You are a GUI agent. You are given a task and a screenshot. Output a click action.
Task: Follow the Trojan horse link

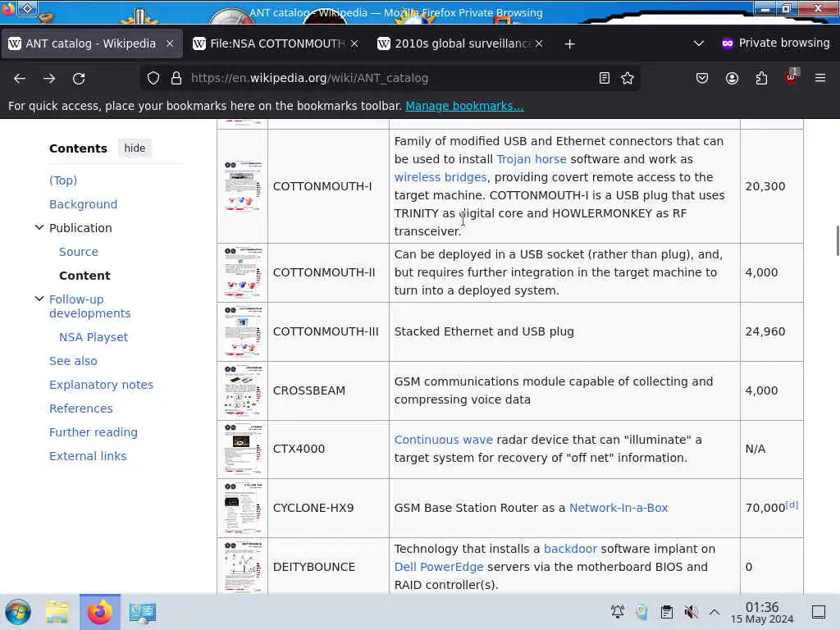[532, 159]
